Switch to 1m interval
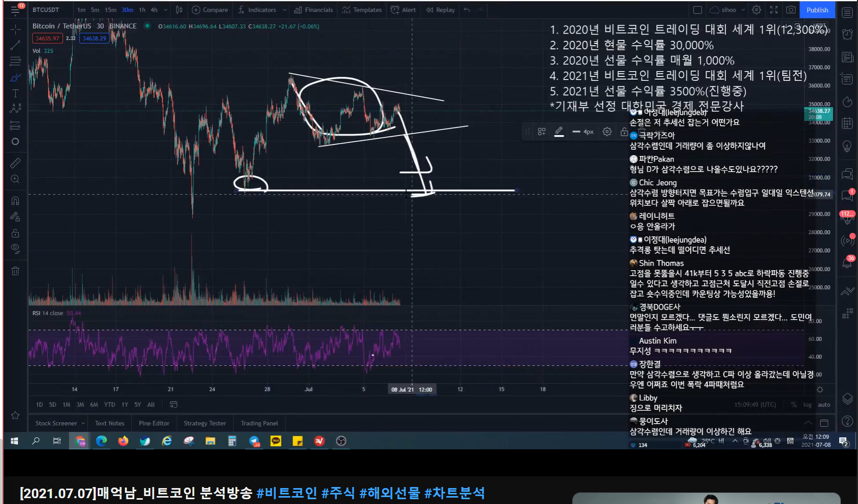The height and width of the screenshot is (504, 858). point(81,10)
